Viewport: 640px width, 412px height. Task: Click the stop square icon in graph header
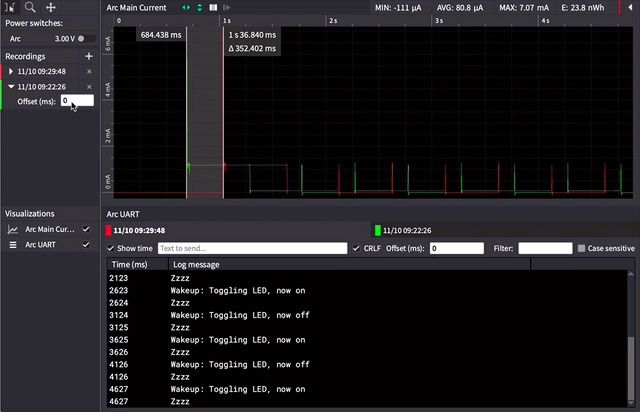[213, 7]
